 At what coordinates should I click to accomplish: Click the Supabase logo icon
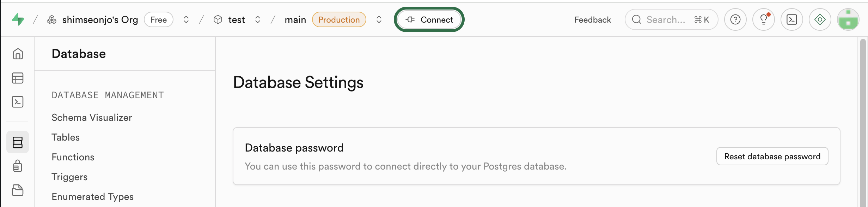18,19
